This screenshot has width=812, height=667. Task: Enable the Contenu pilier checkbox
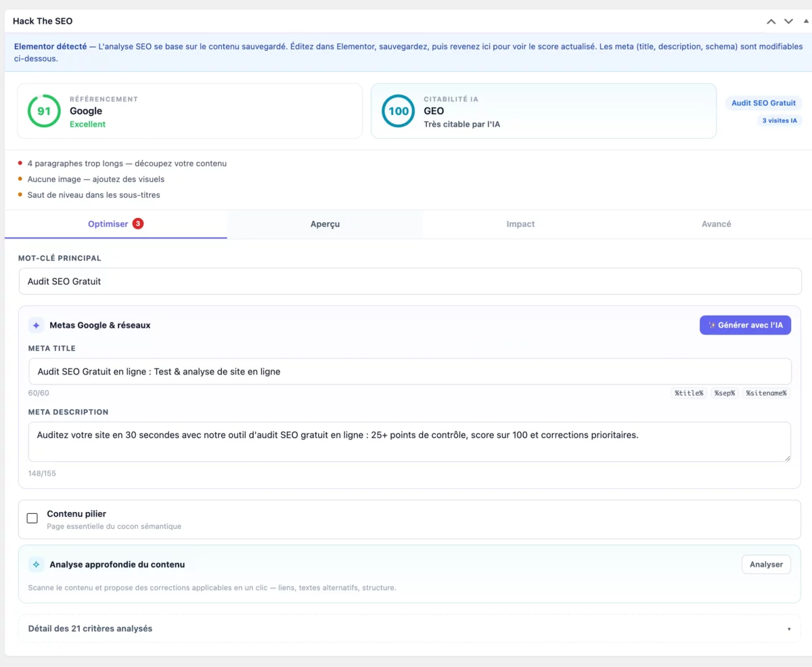click(32, 518)
